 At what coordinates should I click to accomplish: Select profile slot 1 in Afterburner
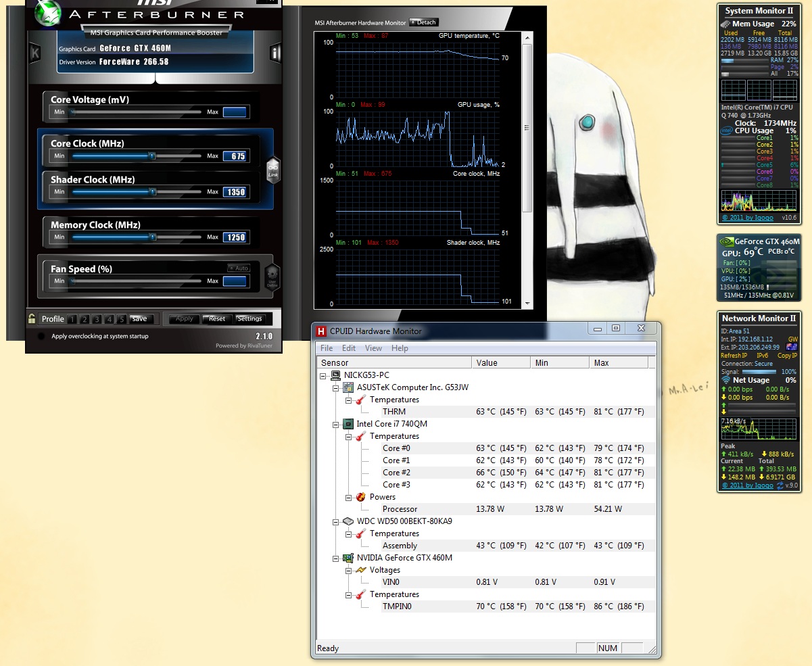click(72, 319)
